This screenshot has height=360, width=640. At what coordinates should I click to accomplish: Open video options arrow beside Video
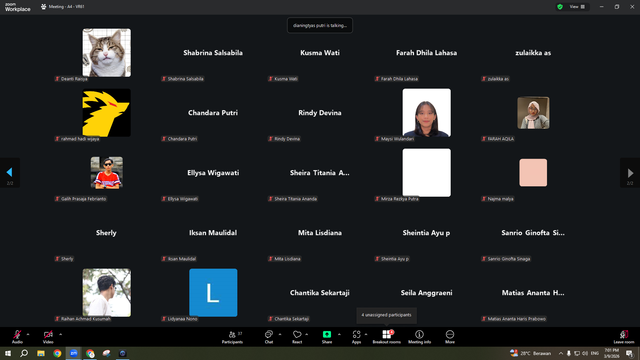tap(60, 334)
